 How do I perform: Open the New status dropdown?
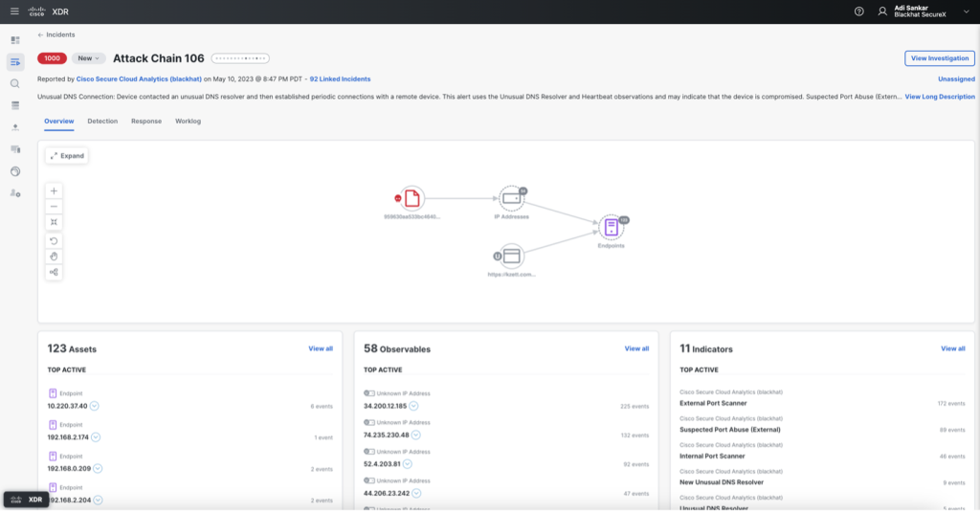[88, 58]
